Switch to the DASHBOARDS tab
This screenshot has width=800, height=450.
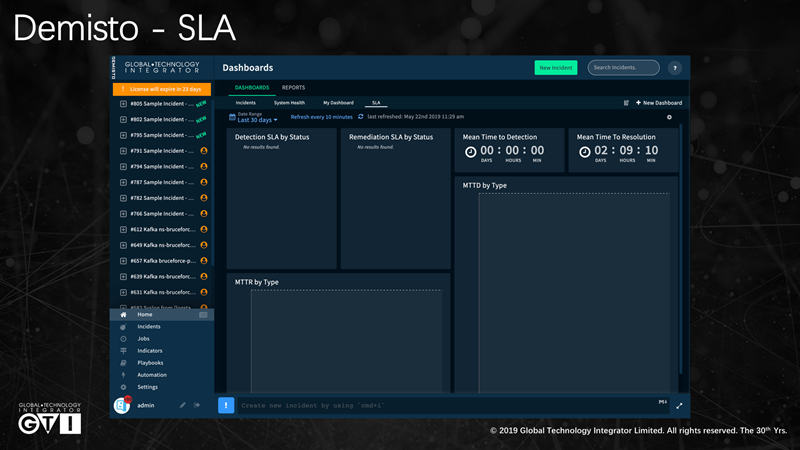[x=252, y=88]
